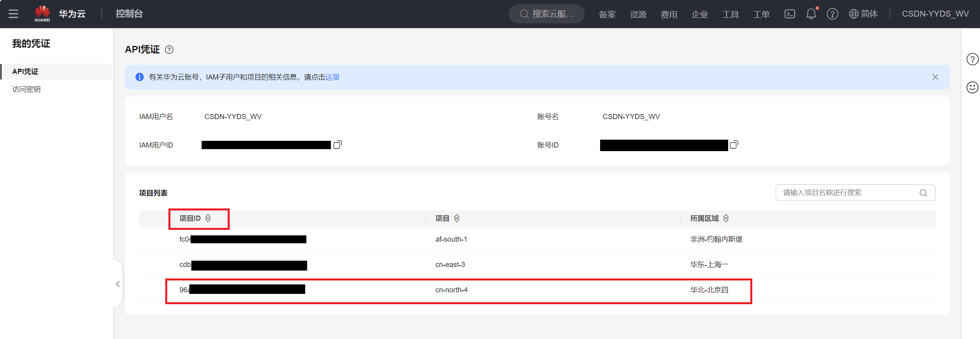The width and height of the screenshot is (980, 339).
Task: Click the cloud service search box
Action: coord(546,14)
